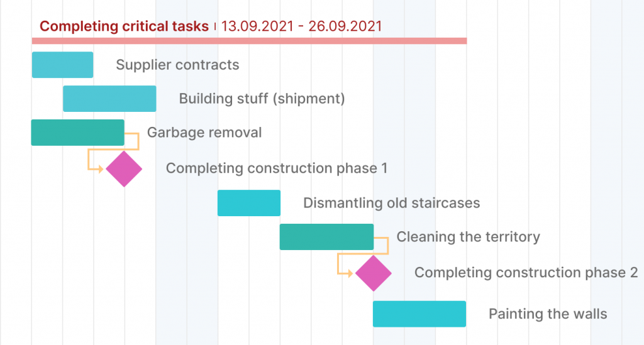Click the 'Garbage removal' task label
Viewport: 644px width, 345px height.
(204, 133)
